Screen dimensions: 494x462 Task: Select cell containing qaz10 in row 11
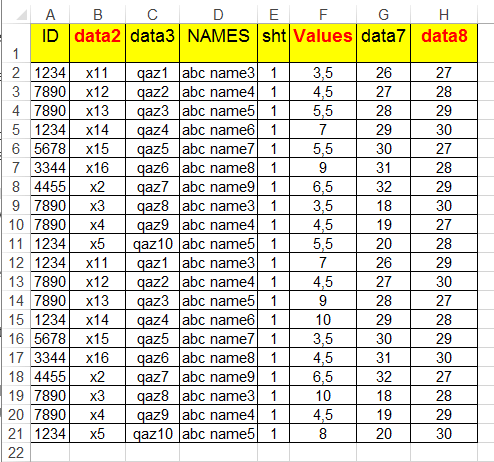point(152,244)
